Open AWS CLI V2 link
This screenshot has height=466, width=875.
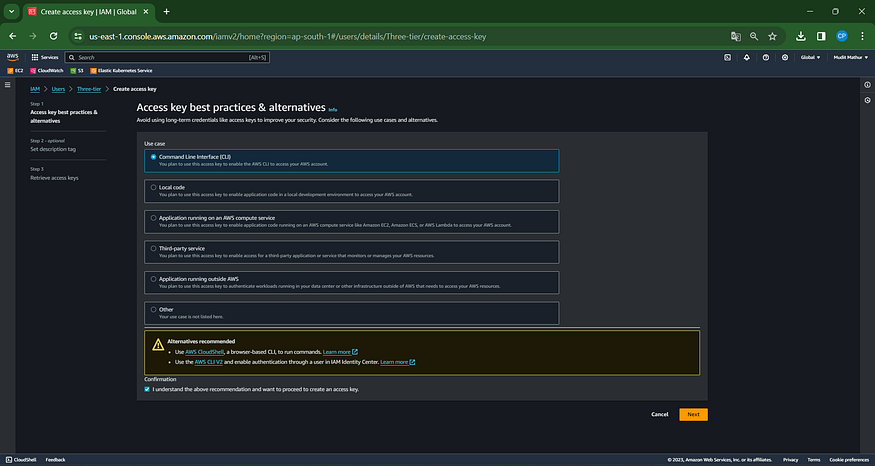(x=209, y=362)
